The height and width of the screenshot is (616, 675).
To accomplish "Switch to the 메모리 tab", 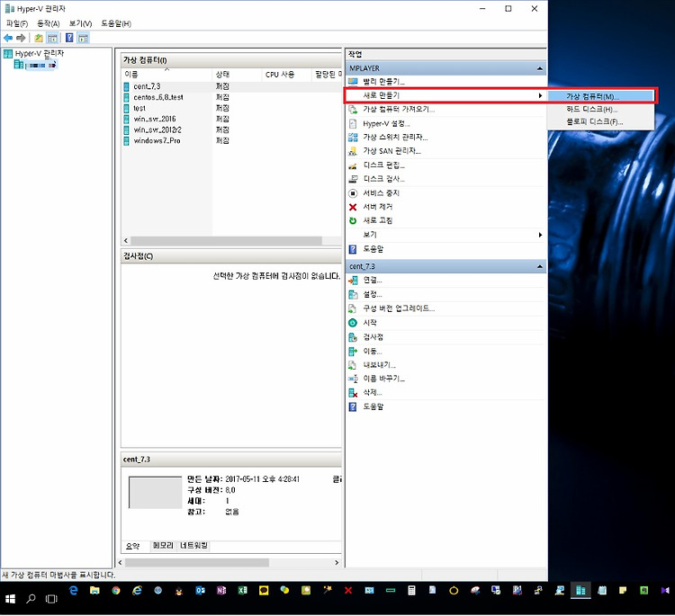I will [163, 546].
